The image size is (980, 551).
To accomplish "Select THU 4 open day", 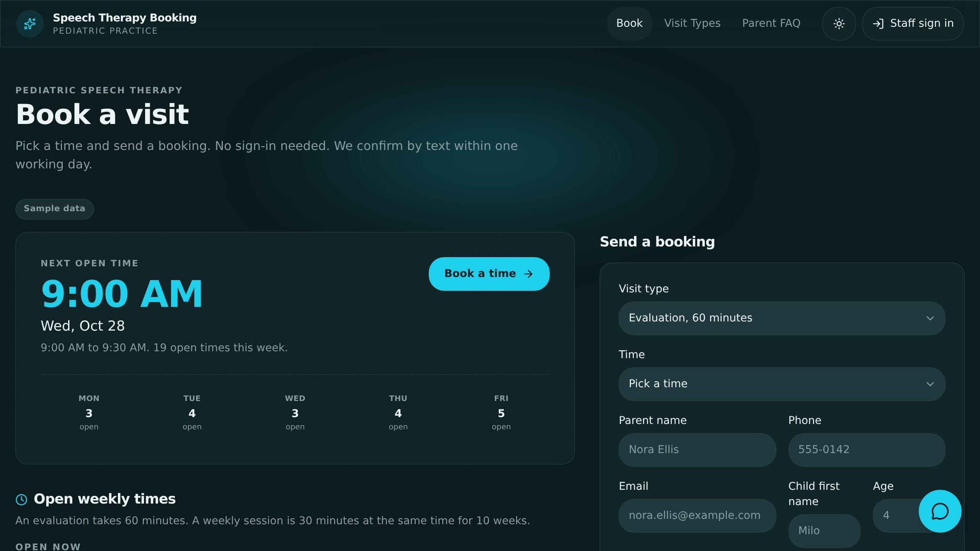I will pyautogui.click(x=398, y=412).
